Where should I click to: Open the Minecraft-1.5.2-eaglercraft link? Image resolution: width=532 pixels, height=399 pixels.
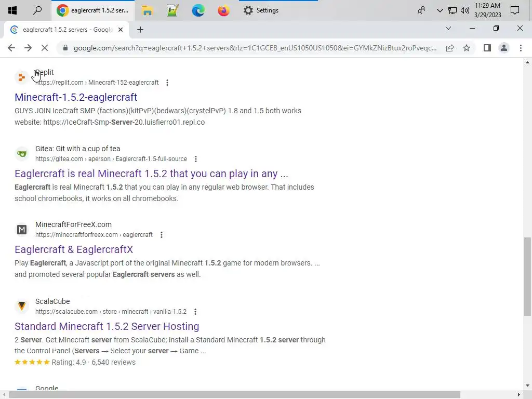[x=76, y=97]
